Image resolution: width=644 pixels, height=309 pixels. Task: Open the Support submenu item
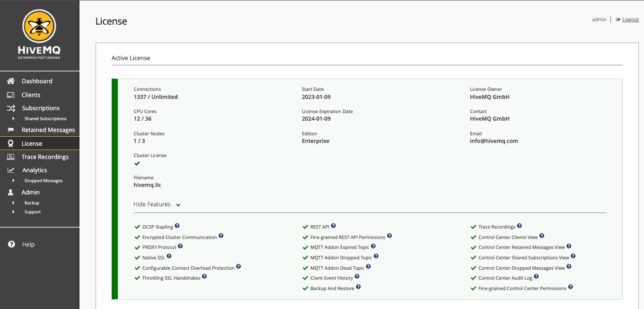(33, 212)
